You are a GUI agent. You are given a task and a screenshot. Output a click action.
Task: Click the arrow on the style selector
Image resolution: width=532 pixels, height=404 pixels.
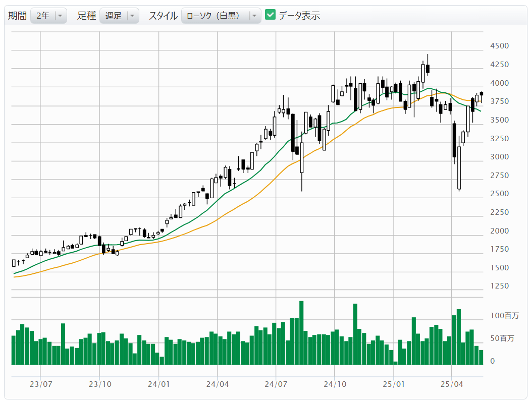pos(254,16)
